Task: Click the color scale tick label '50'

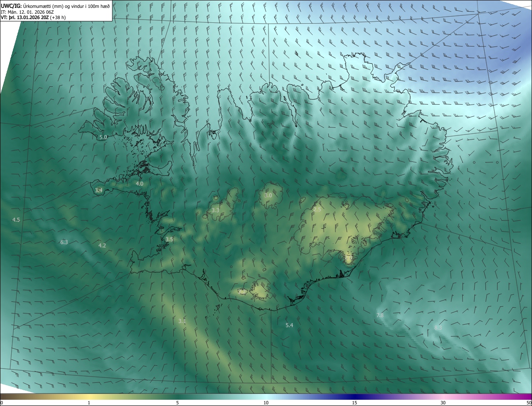Action: (x=529, y=403)
